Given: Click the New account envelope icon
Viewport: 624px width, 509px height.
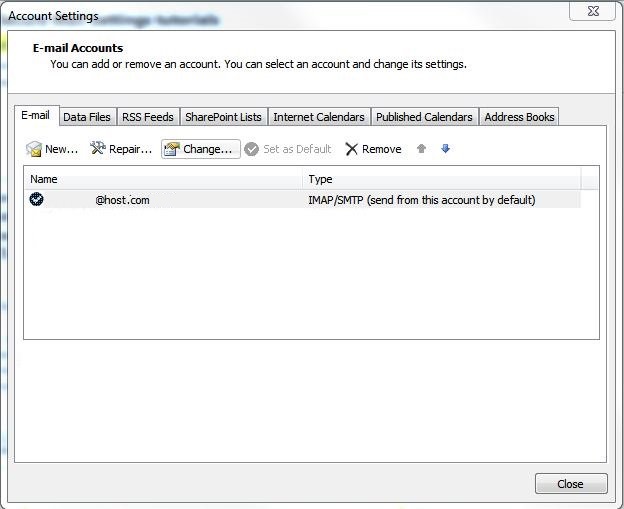Looking at the screenshot, I should (x=34, y=149).
